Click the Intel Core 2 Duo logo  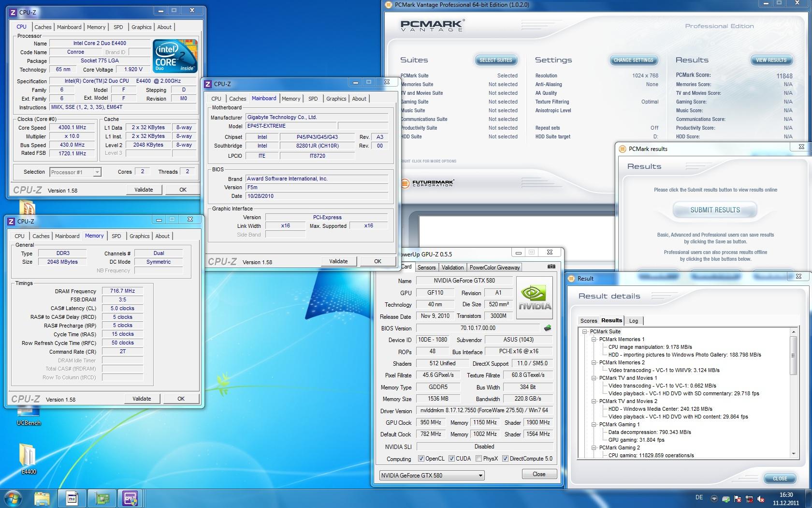pos(175,56)
